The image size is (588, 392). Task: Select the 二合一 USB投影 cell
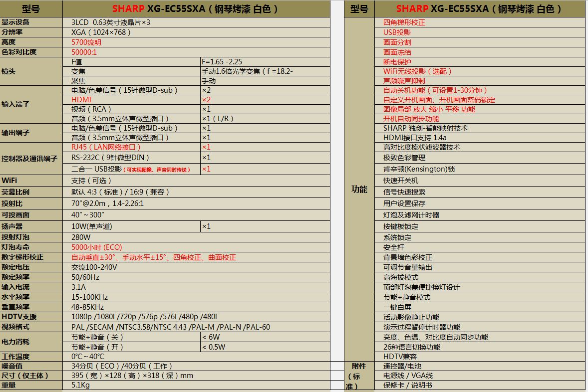pyautogui.click(x=131, y=169)
